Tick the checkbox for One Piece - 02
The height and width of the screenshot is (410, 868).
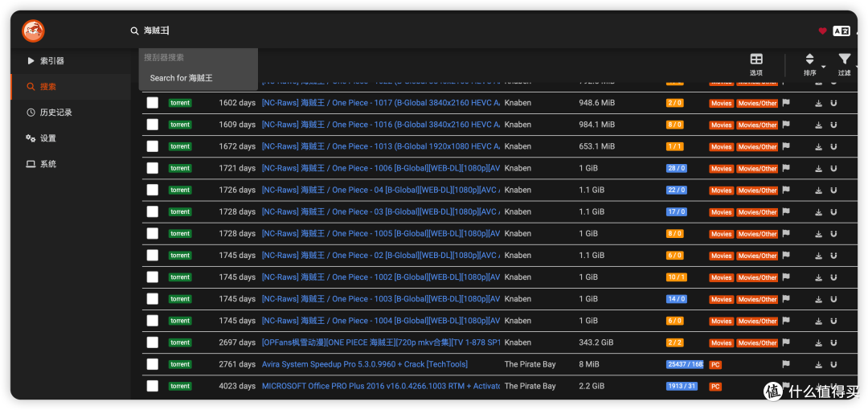click(152, 256)
